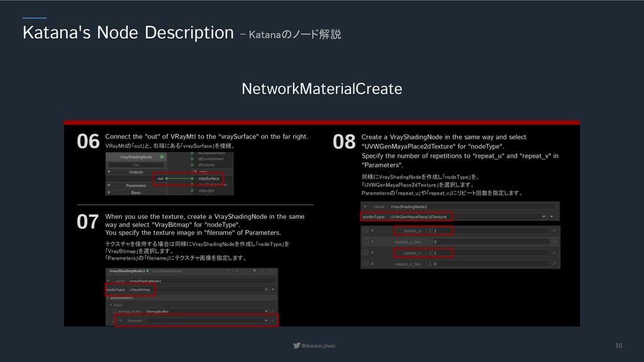This screenshot has height=362, width=644.
Task: Click the wrench icon on repeat_v row
Action: pyautogui.click(x=554, y=253)
